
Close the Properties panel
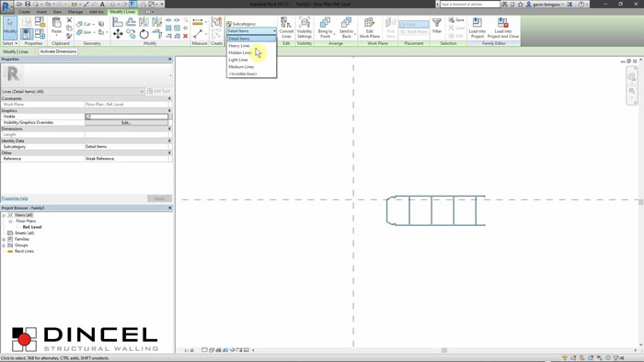coord(169,59)
